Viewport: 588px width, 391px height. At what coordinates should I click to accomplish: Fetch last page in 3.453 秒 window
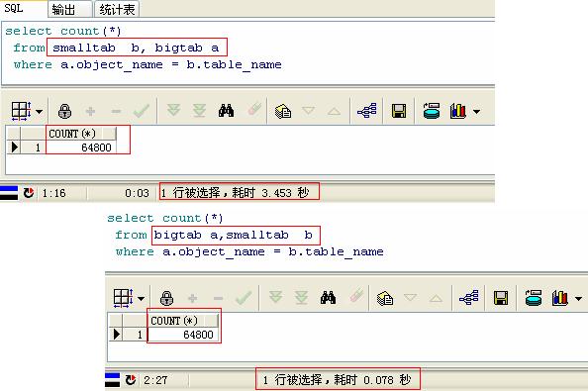(200, 111)
